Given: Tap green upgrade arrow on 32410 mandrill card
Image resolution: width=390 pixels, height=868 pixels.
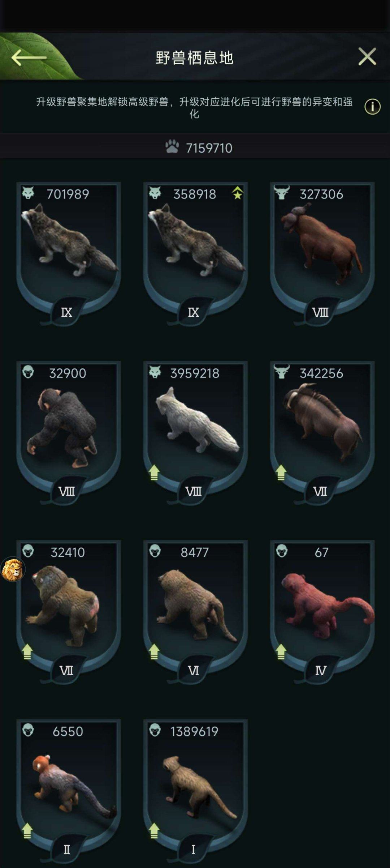Looking at the screenshot, I should (x=27, y=652).
